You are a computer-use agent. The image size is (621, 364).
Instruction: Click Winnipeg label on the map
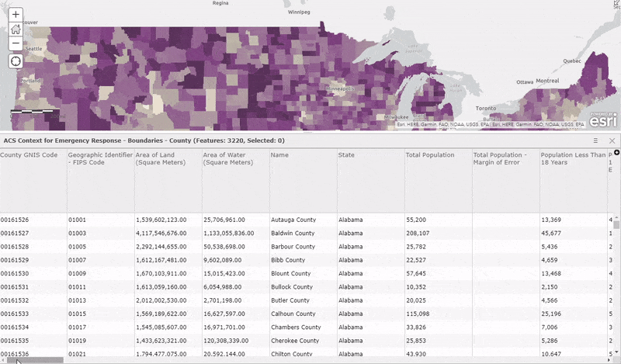pos(299,12)
